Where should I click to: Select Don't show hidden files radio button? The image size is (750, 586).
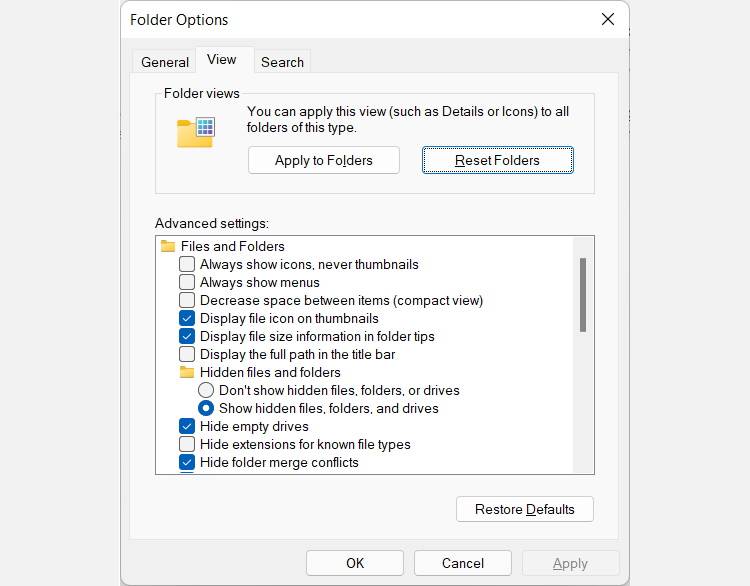206,390
